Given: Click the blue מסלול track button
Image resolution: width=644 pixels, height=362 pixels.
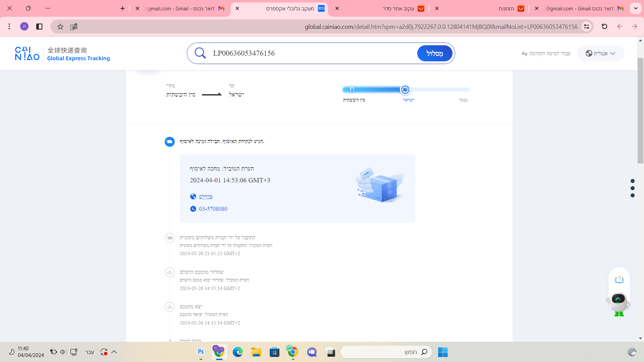Looking at the screenshot, I should click(x=434, y=53).
